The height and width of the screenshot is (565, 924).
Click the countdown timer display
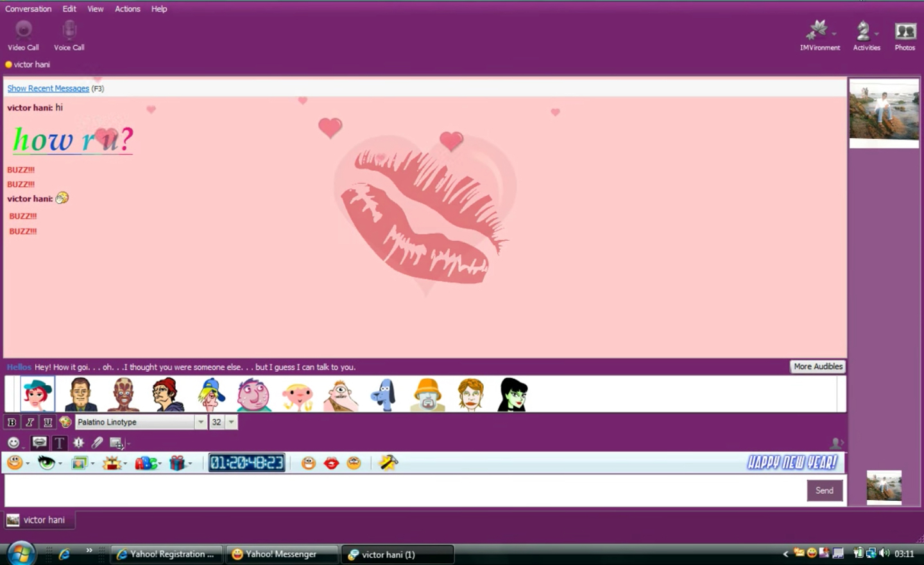tap(246, 462)
